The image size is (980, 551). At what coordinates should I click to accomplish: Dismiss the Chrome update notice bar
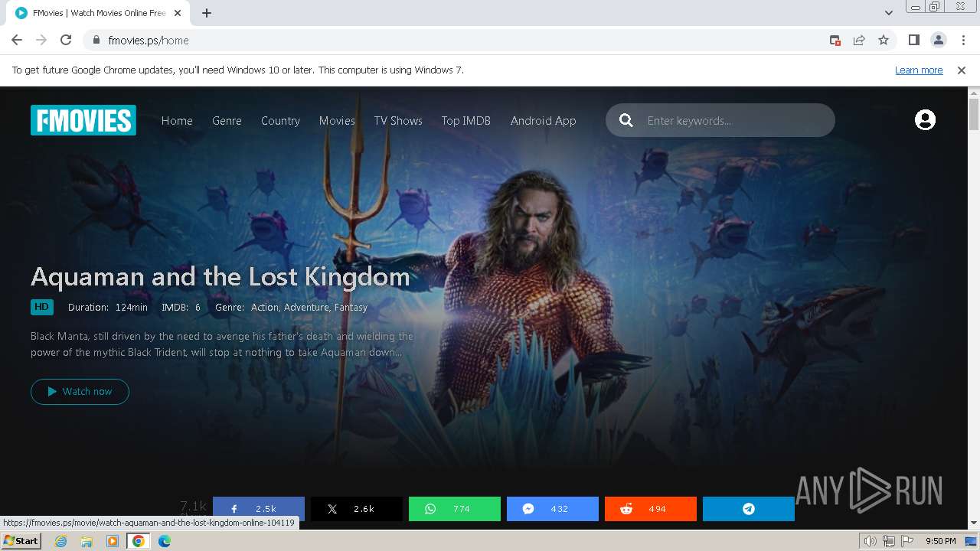pyautogui.click(x=962, y=70)
